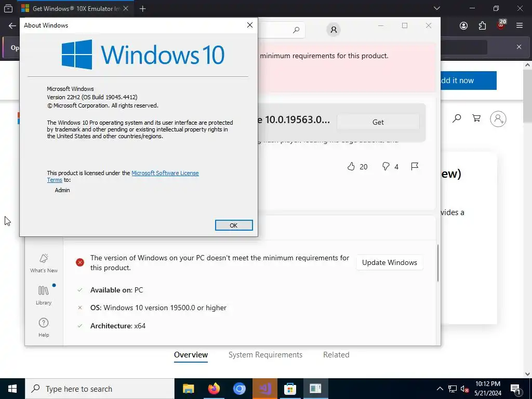The width and height of the screenshot is (532, 399).
Task: Open Microsoft Store from taskbar
Action: [290, 389]
